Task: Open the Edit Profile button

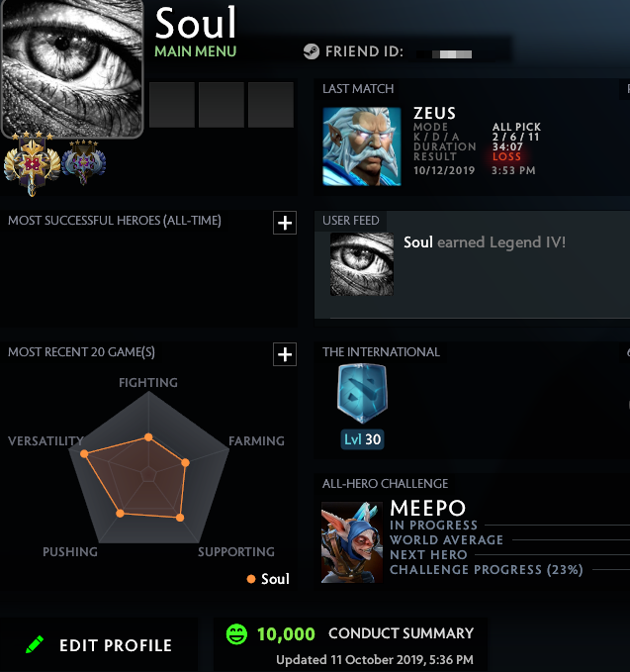Action: (x=99, y=645)
